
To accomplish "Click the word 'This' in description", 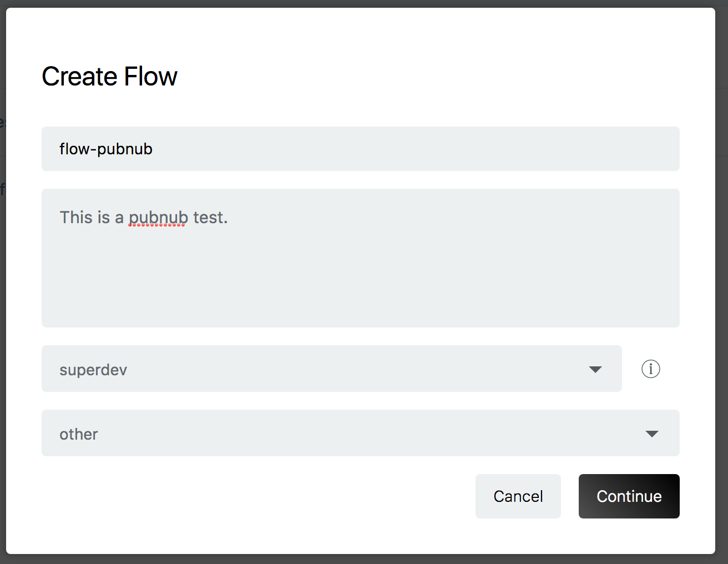I will pos(76,218).
